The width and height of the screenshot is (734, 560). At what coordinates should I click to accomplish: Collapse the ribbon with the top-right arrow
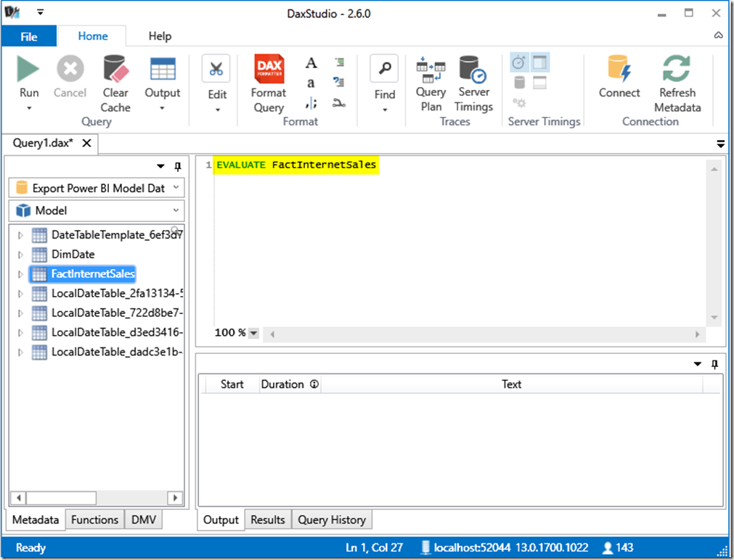718,36
